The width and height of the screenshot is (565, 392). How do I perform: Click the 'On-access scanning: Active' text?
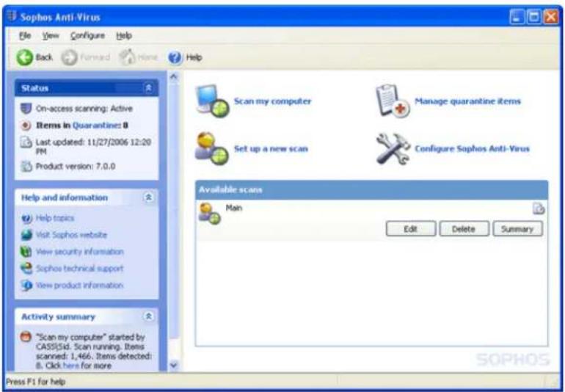tap(84, 108)
